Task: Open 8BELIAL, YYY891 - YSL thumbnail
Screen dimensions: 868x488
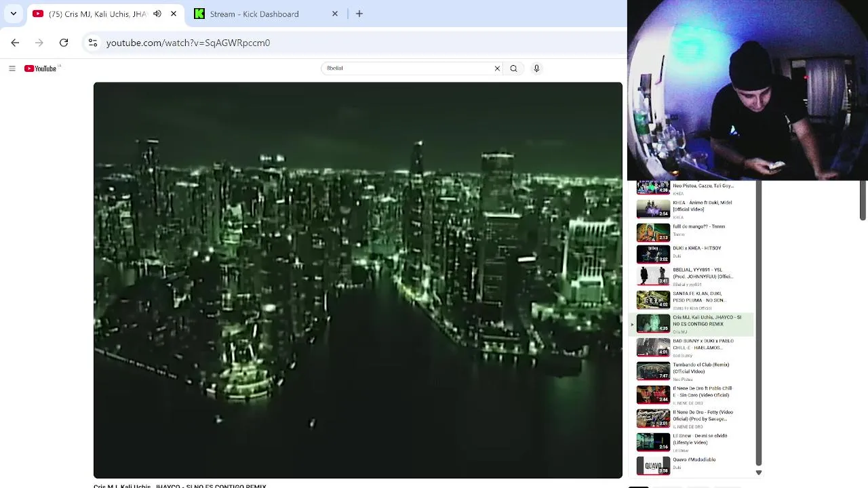Action: click(653, 276)
